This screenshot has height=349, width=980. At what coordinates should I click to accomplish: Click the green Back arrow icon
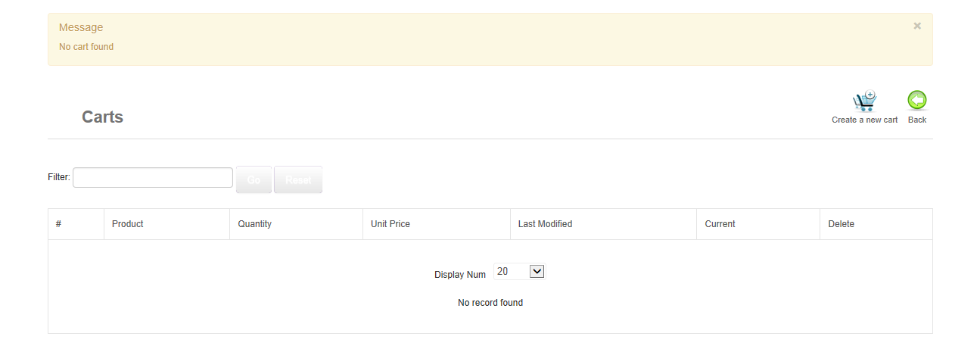coord(917,101)
